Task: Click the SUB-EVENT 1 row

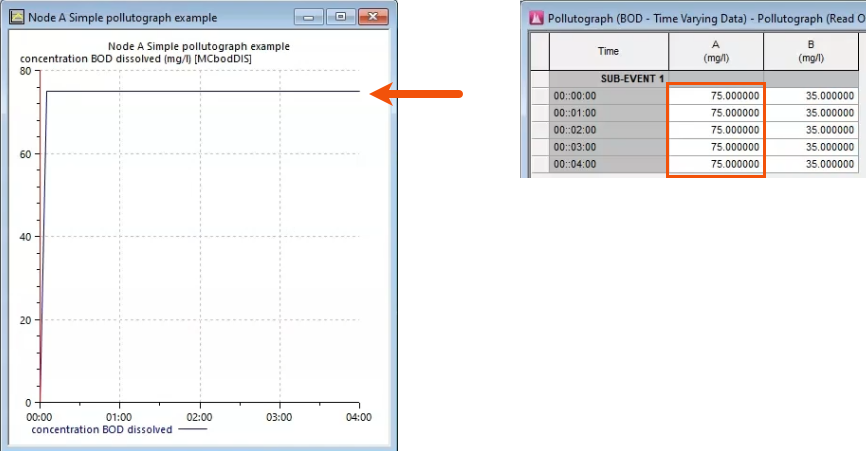Action: click(695, 78)
